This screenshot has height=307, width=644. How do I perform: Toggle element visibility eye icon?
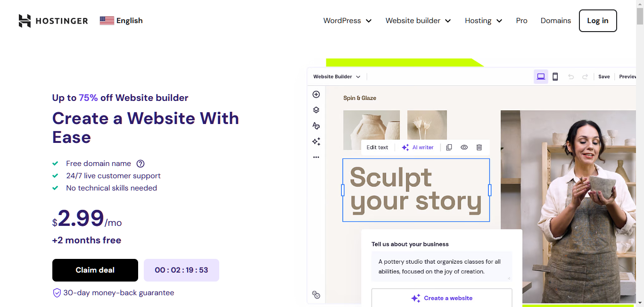(464, 147)
